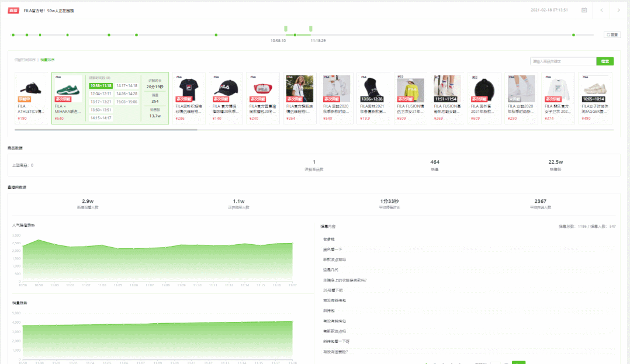The width and height of the screenshot is (630, 364).
Task: Click the 13.7w sales amount in card
Action: click(155, 116)
